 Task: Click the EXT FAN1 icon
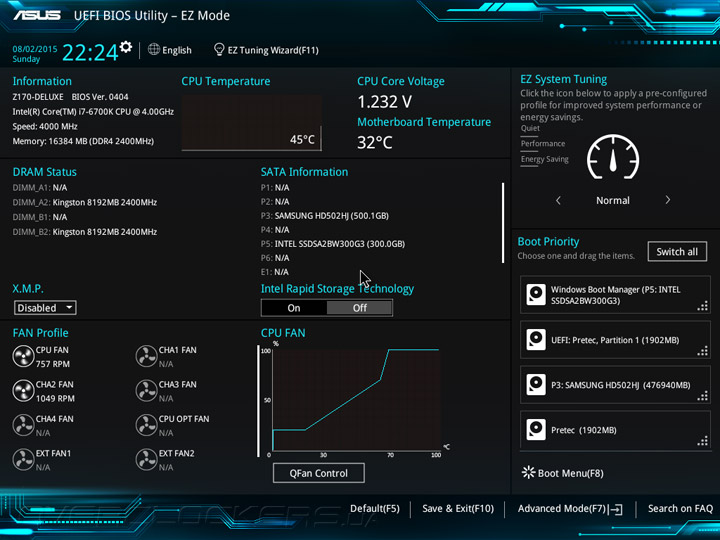23,460
